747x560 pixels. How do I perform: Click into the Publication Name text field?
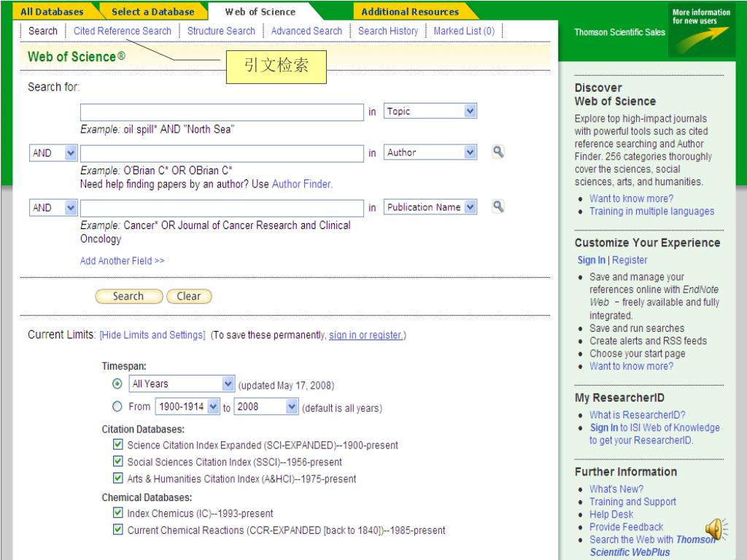point(222,208)
